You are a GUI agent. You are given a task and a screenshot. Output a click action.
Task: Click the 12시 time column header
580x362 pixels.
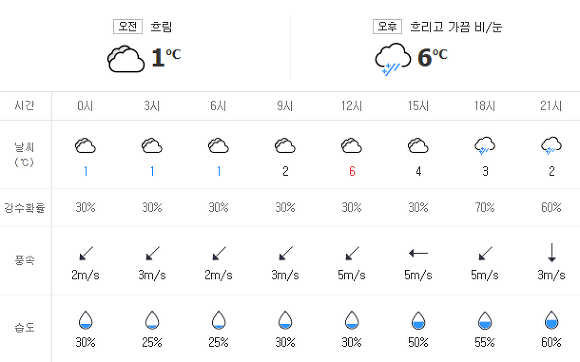pyautogui.click(x=351, y=106)
